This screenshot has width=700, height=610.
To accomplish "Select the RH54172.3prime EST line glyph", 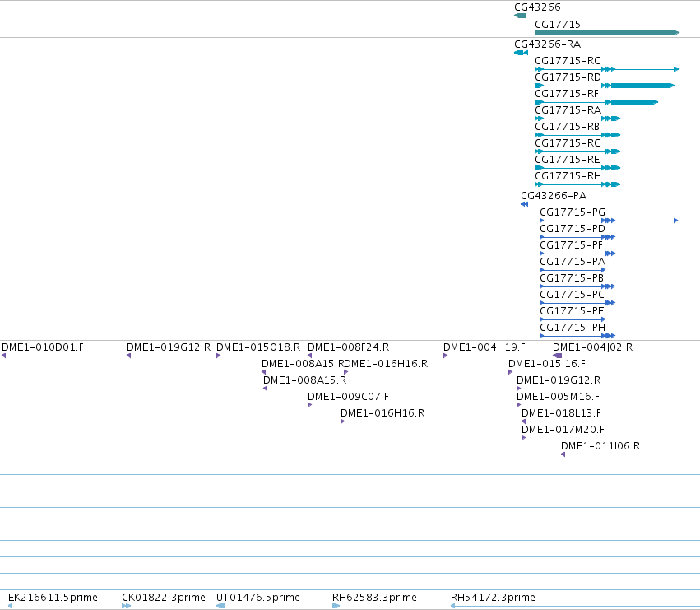I will (576, 606).
